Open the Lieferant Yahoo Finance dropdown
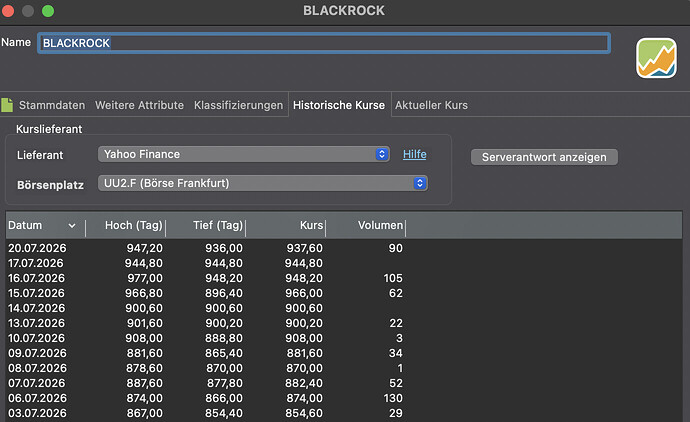 tap(243, 154)
